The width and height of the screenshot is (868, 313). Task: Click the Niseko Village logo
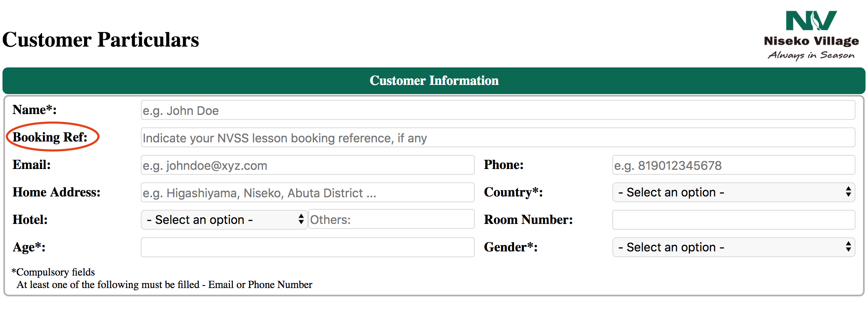[811, 36]
